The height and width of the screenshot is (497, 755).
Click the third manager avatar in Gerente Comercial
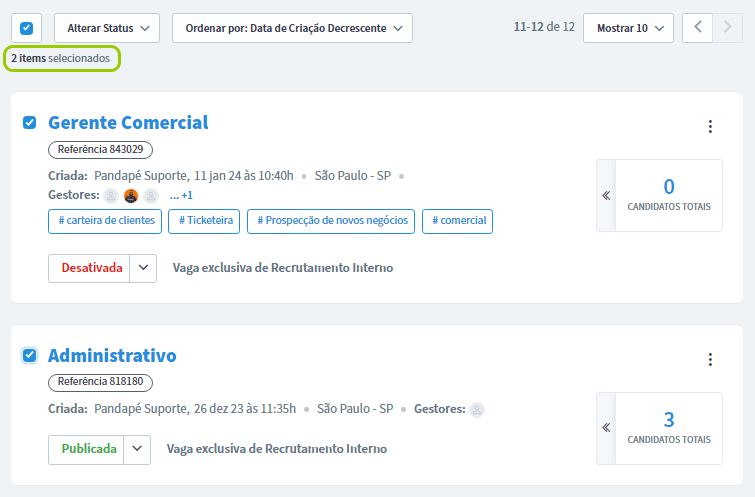click(151, 196)
